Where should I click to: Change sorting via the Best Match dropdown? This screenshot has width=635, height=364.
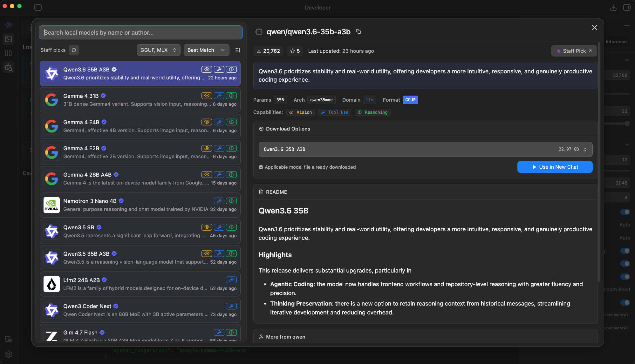[206, 50]
